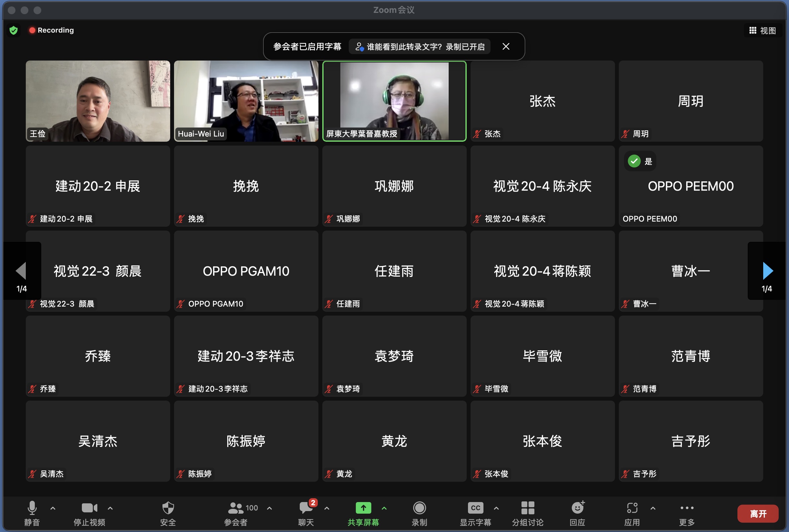Toggle the Record (录制) button
This screenshot has width=789, height=532.
coord(419,508)
